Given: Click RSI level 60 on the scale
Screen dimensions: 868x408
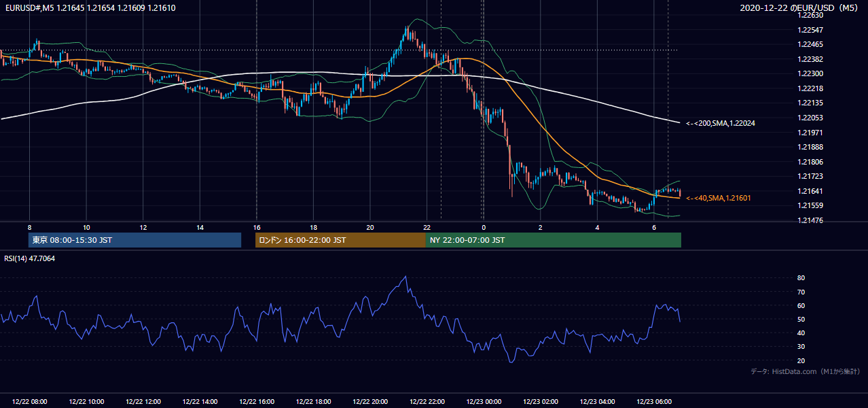Looking at the screenshot, I should pos(801,305).
